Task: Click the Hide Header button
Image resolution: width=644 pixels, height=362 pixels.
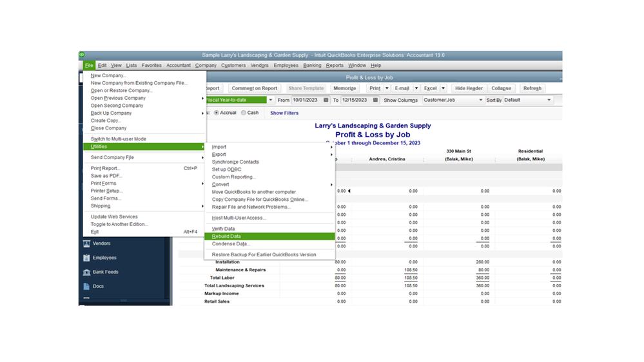Action: 469,88
